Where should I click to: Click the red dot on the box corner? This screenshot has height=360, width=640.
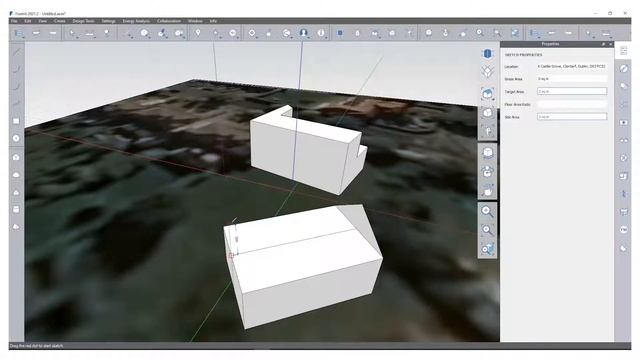pyautogui.click(x=231, y=256)
